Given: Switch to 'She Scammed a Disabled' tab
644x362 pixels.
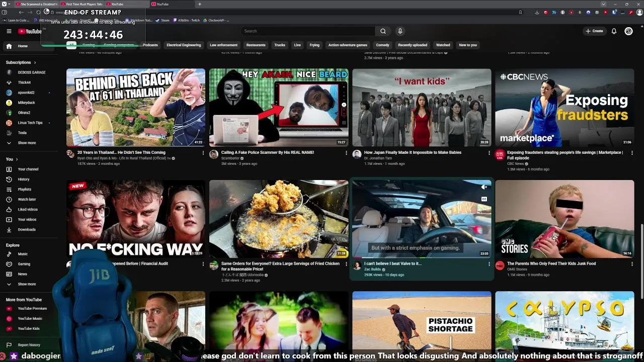Looking at the screenshot, I should [x=36, y=4].
